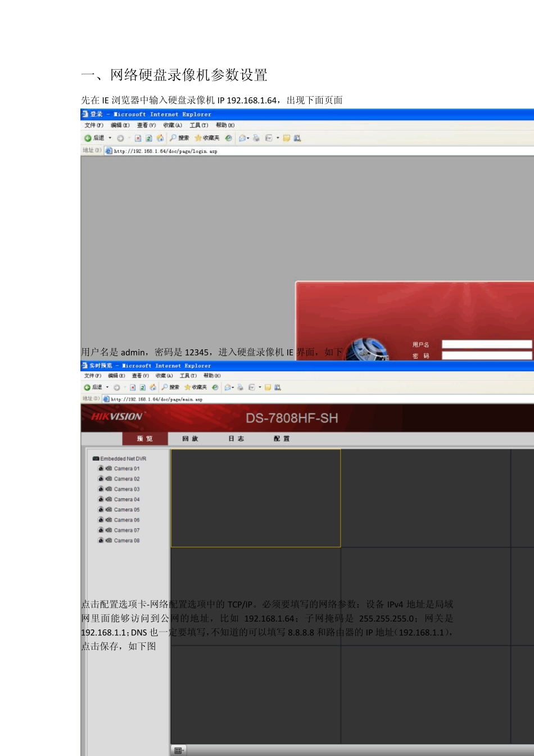This screenshot has width=534, height=756.
Task: Open Edit icon dropdown in 登录 window
Action: point(278,138)
